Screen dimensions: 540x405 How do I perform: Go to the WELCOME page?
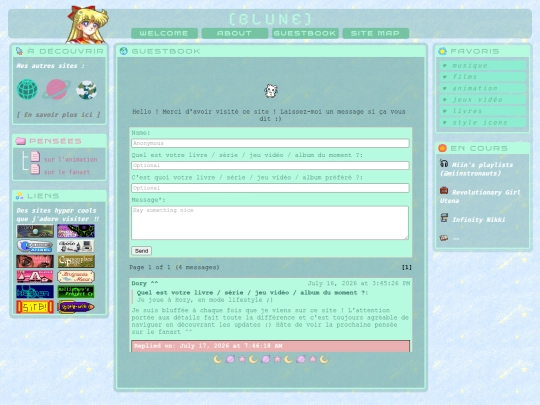(164, 33)
